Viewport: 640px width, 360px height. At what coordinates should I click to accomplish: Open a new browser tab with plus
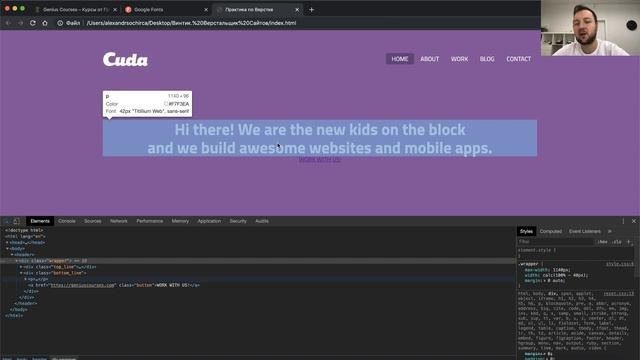click(x=311, y=9)
